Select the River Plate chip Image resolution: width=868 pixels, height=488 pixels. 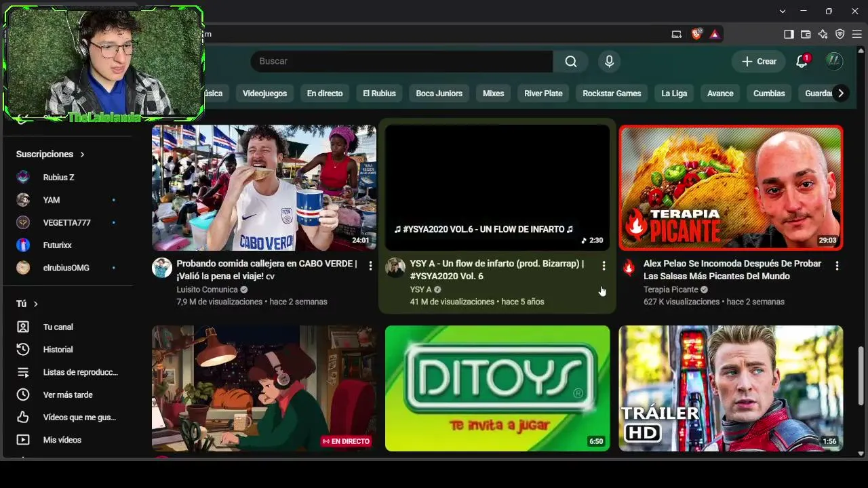pyautogui.click(x=543, y=94)
